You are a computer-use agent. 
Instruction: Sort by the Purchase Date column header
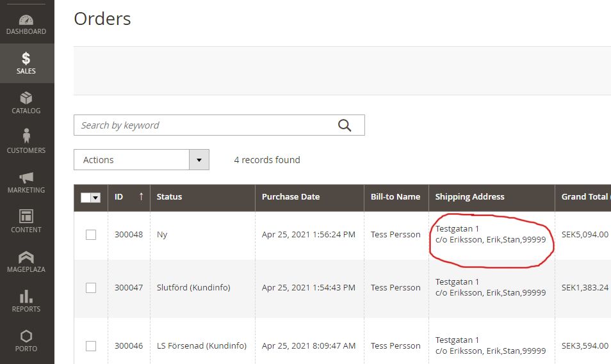(x=290, y=197)
